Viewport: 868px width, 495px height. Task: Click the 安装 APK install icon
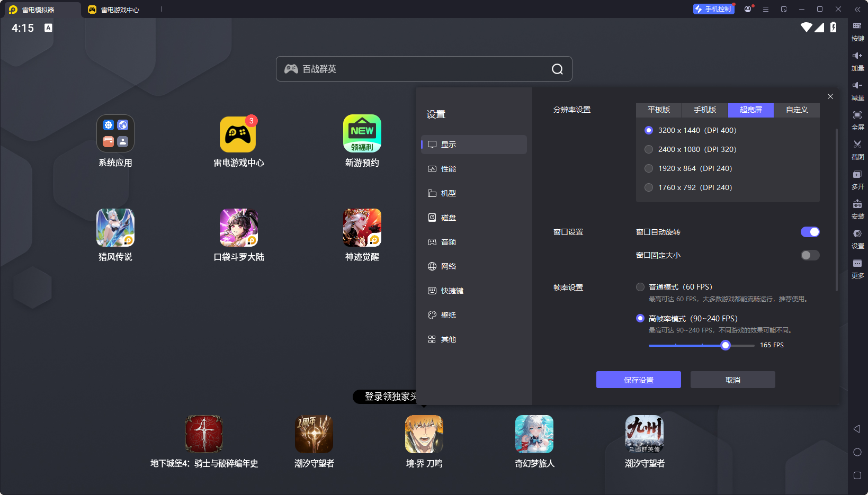click(x=857, y=209)
